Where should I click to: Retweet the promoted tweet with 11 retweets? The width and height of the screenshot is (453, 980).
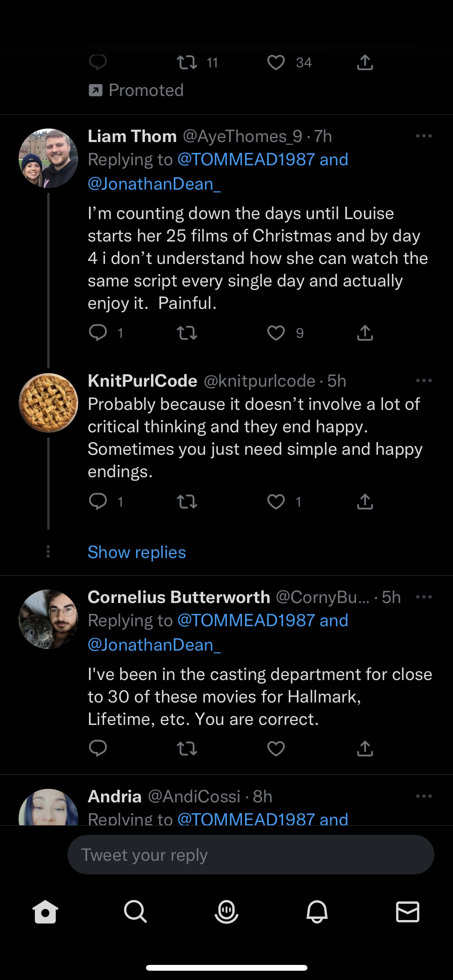[187, 62]
